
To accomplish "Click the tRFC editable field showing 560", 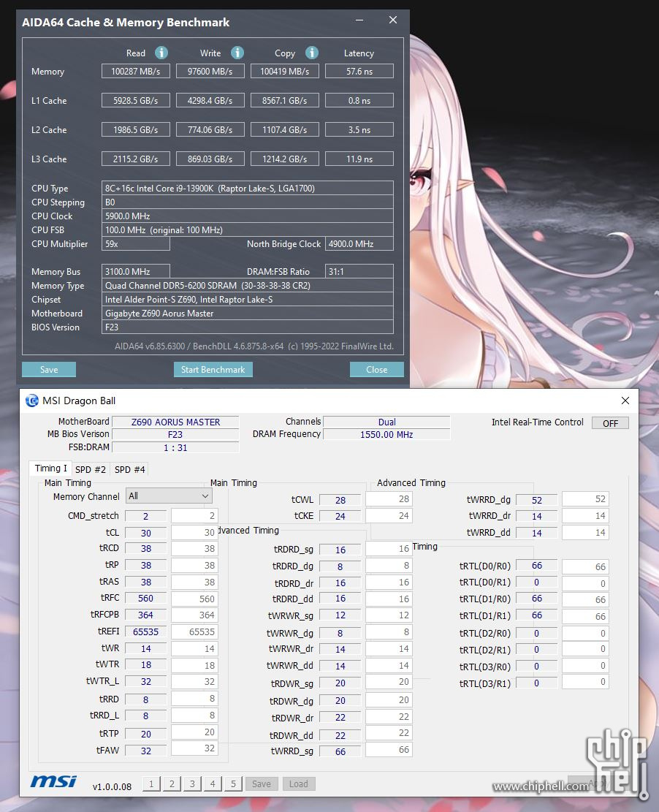I will point(194,599).
